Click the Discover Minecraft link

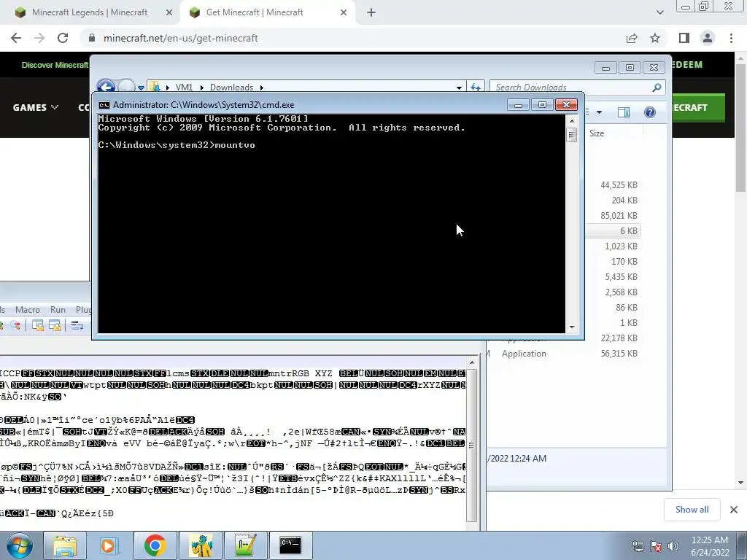click(x=55, y=65)
